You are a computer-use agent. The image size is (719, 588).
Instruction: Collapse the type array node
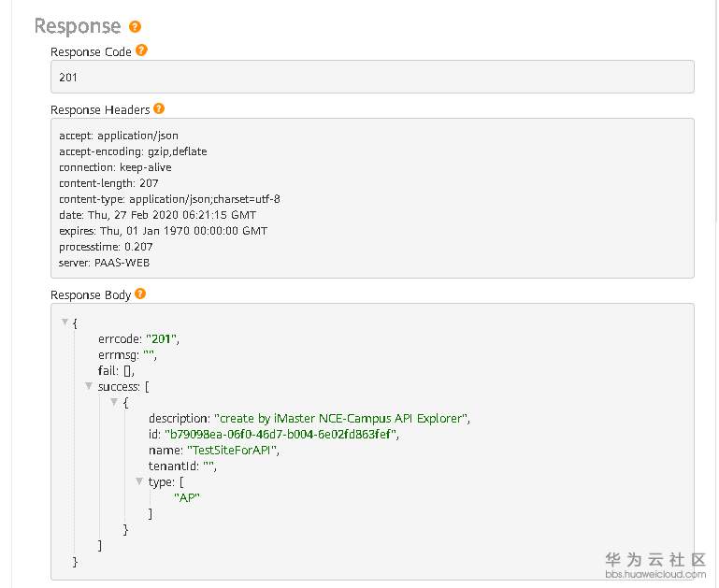139,481
